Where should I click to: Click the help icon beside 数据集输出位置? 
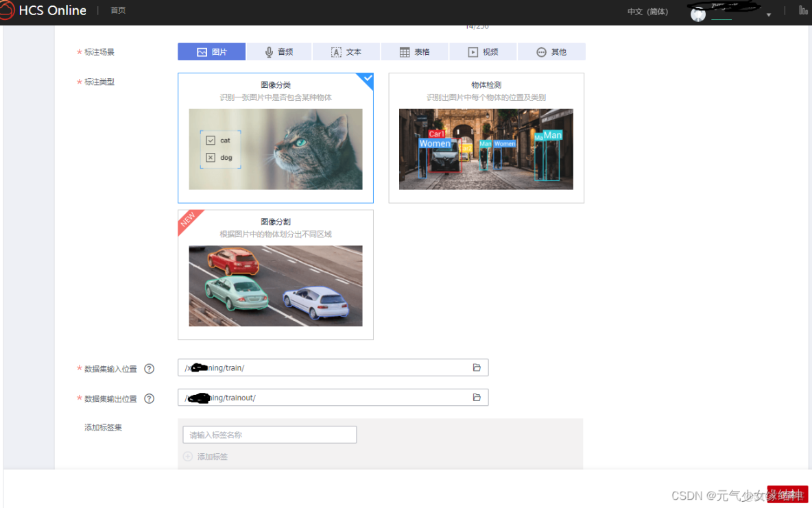pos(149,398)
